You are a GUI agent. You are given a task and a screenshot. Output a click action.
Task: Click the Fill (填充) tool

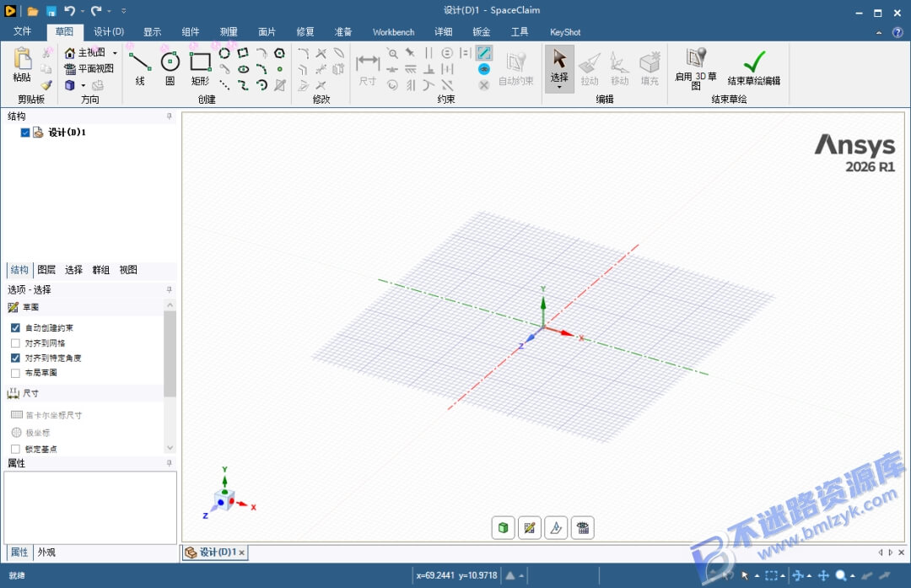click(650, 67)
